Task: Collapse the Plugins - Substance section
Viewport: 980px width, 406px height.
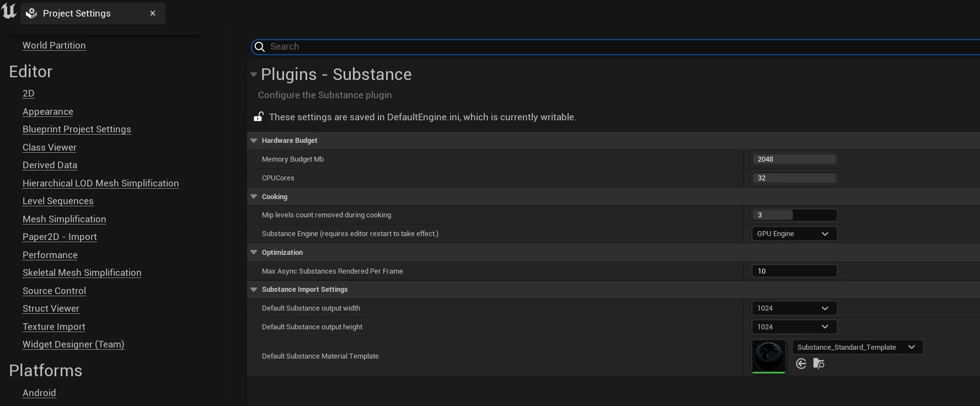Action: [x=254, y=74]
